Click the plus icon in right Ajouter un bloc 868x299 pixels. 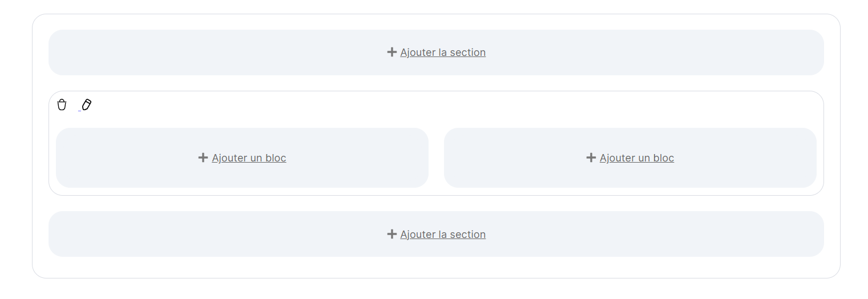click(591, 157)
